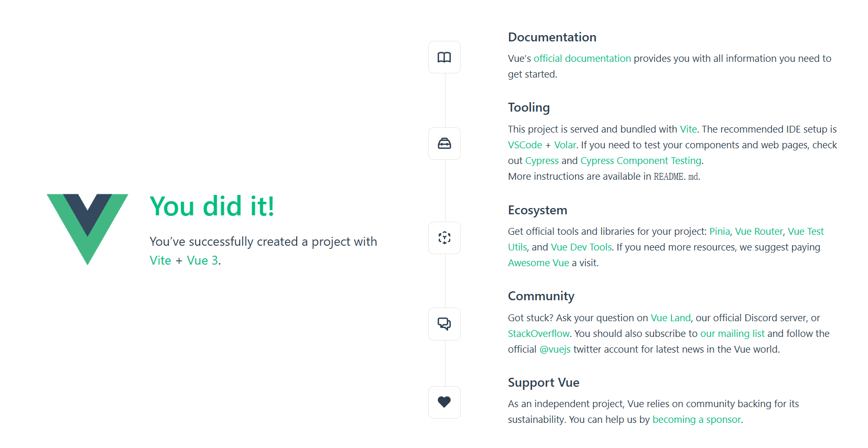Click the Support Vue heart icon
The image size is (868, 448).
[444, 402]
